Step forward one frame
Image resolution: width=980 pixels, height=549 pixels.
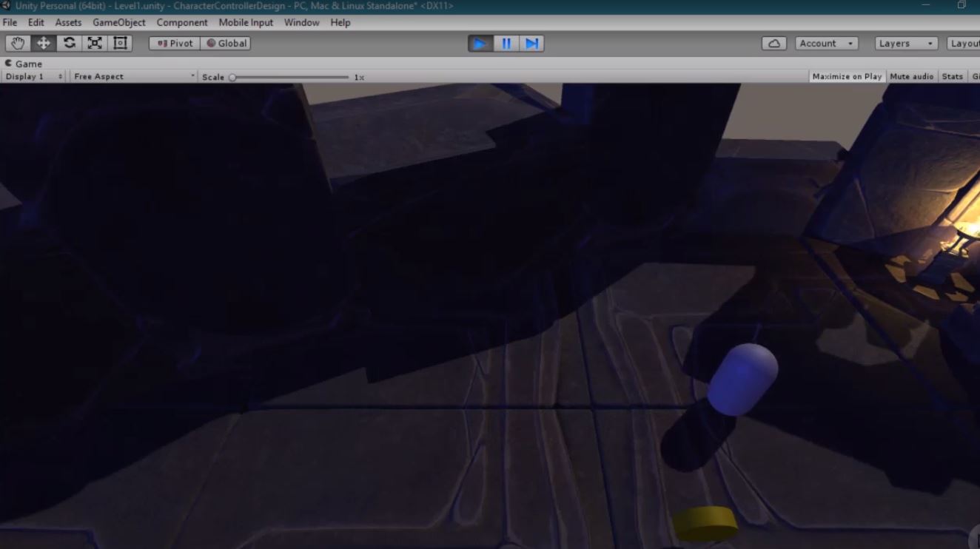pyautogui.click(x=531, y=43)
